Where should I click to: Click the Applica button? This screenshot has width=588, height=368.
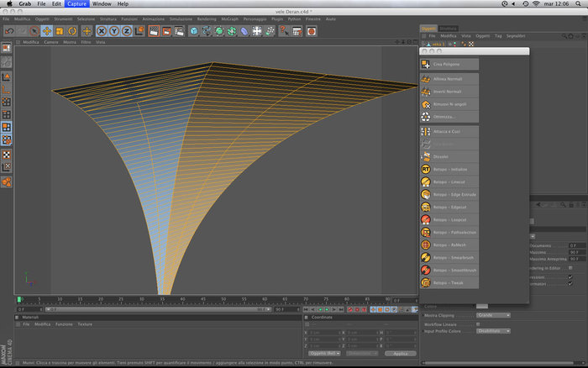click(401, 354)
